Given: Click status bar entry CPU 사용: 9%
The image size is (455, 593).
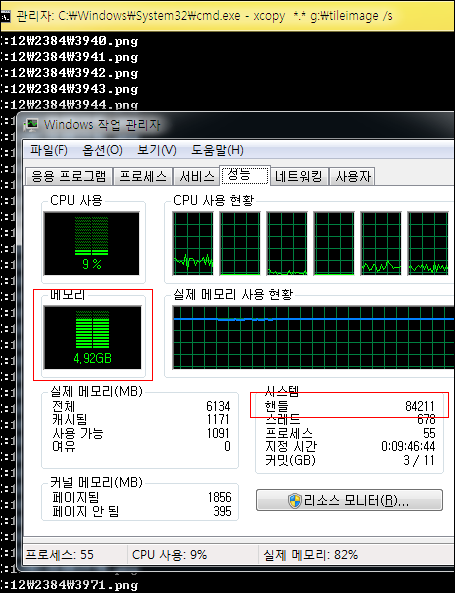Looking at the screenshot, I should pyautogui.click(x=169, y=555).
